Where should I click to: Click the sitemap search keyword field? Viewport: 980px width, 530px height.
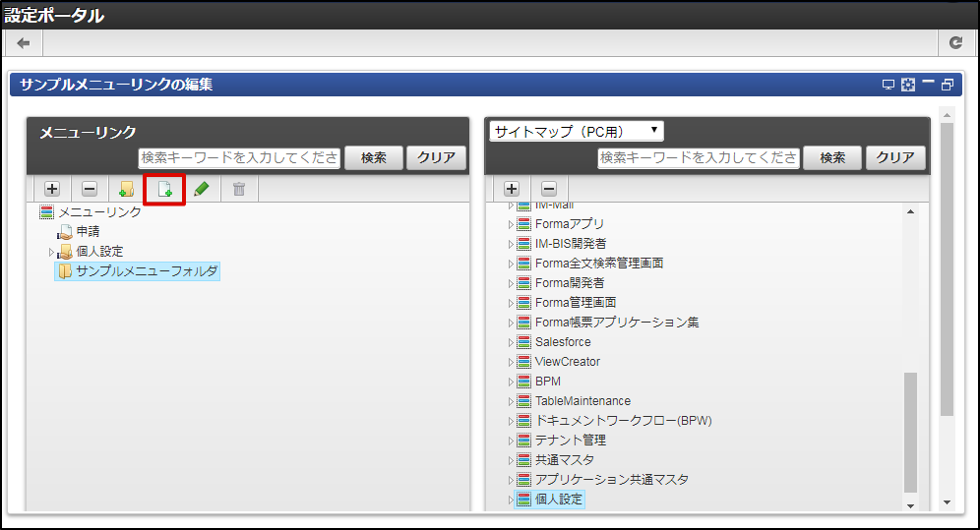coord(699,158)
